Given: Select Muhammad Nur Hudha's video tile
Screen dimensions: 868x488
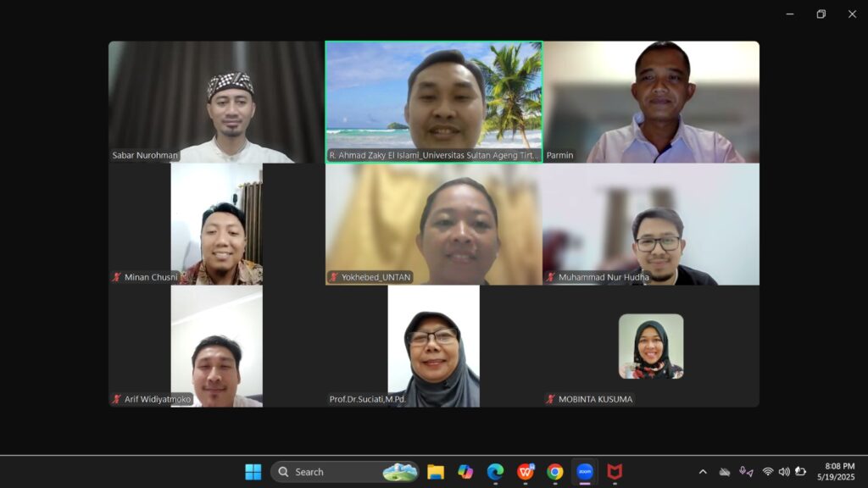Looking at the screenshot, I should (651, 224).
